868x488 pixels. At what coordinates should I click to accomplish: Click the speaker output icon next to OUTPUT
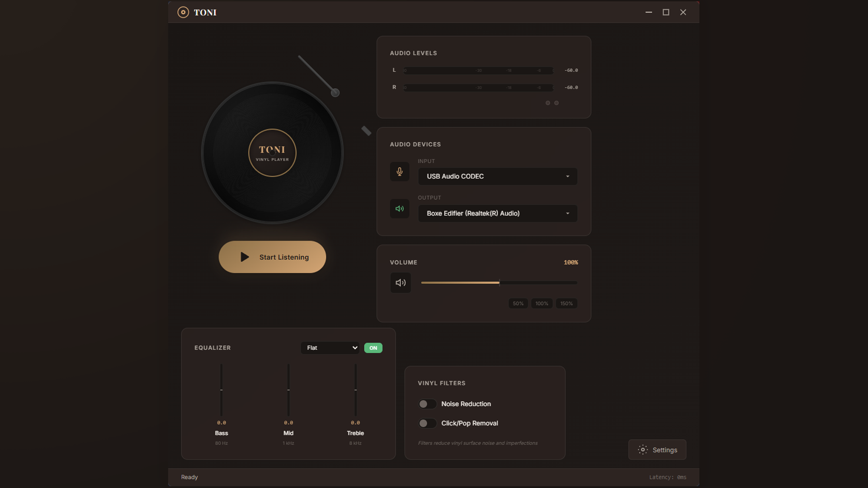tap(400, 208)
